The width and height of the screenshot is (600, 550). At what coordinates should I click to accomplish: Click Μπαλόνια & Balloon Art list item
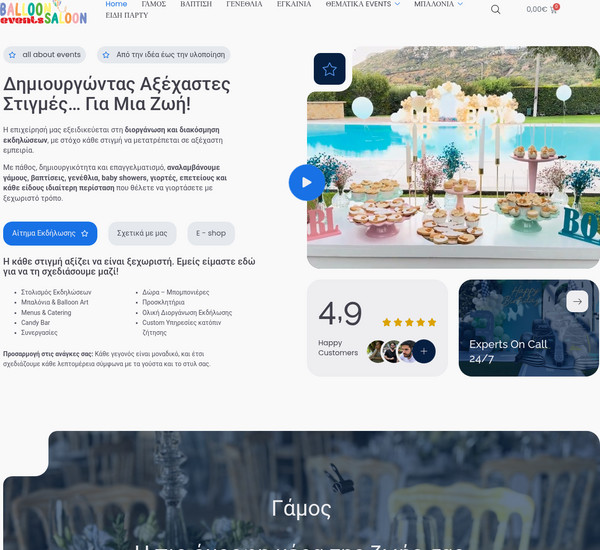pos(55,302)
